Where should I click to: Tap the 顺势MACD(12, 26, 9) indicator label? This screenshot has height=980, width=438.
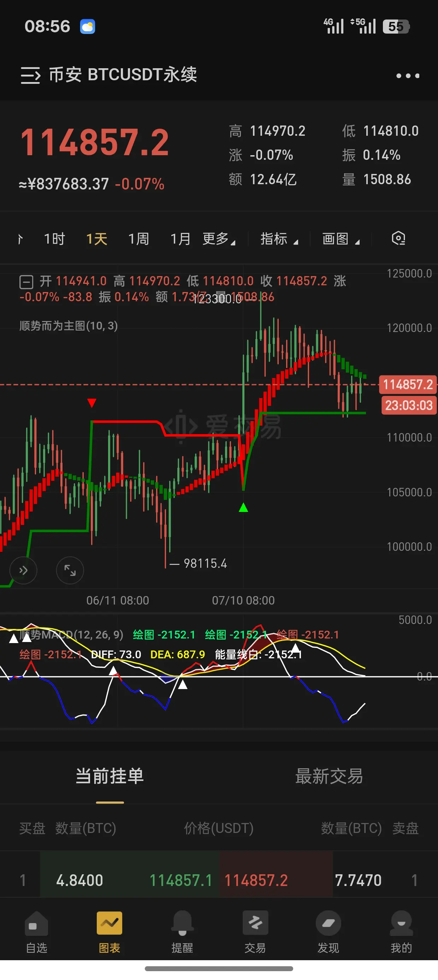point(71,635)
